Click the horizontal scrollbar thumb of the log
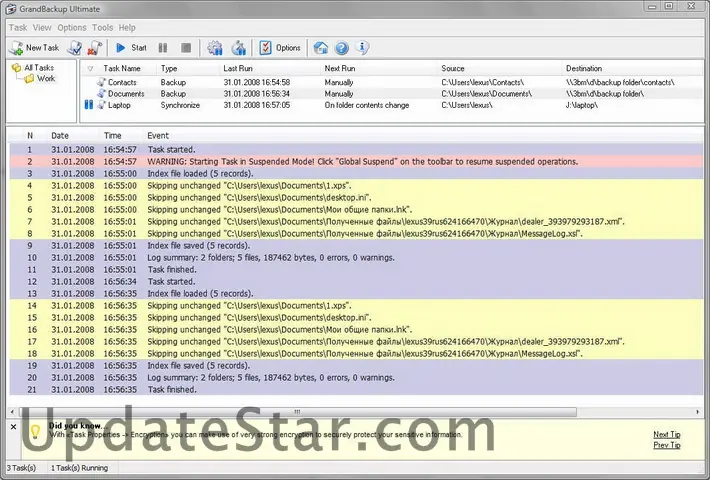The width and height of the screenshot is (710, 480). tap(297, 412)
